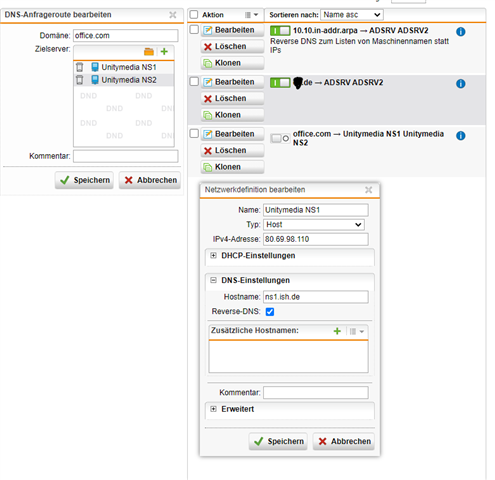Uncheck the Reverse-DNS checkbox
Screen dimensions: 495x480
click(x=270, y=312)
